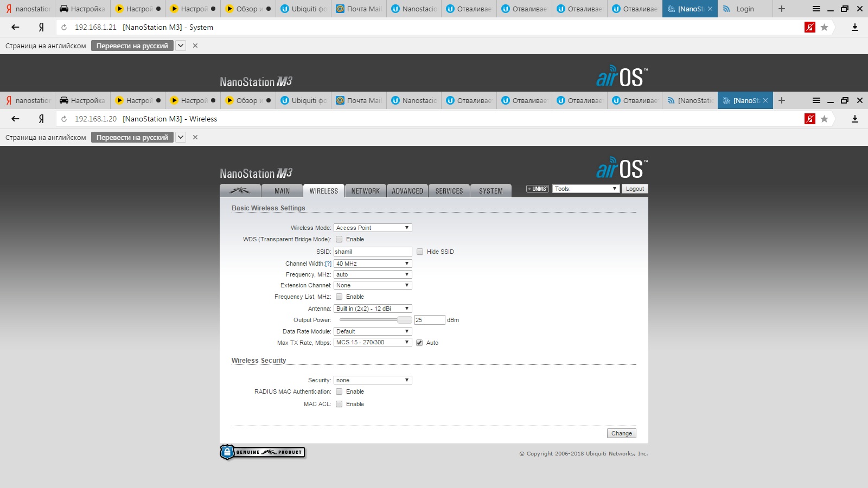
Task: Expand translate options arrow in the Wireless window
Action: pyautogui.click(x=181, y=137)
